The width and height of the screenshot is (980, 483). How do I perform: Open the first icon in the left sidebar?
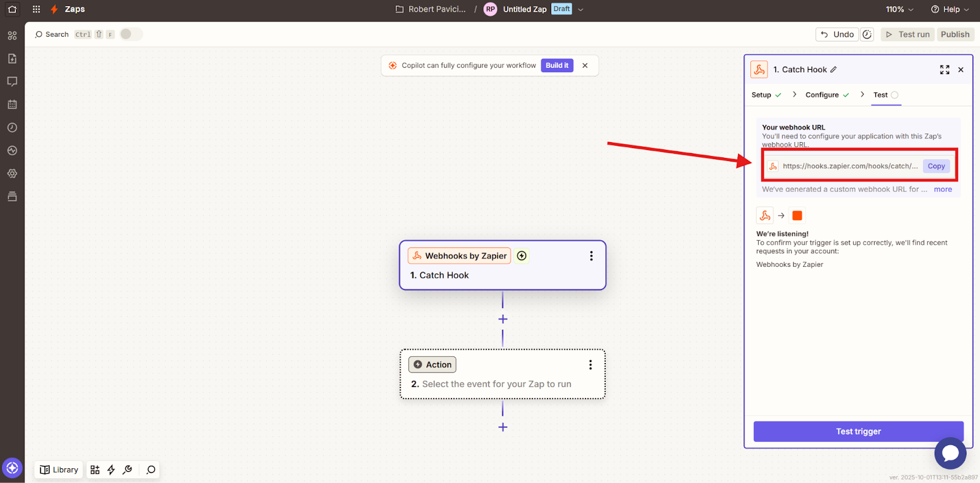tap(12, 36)
